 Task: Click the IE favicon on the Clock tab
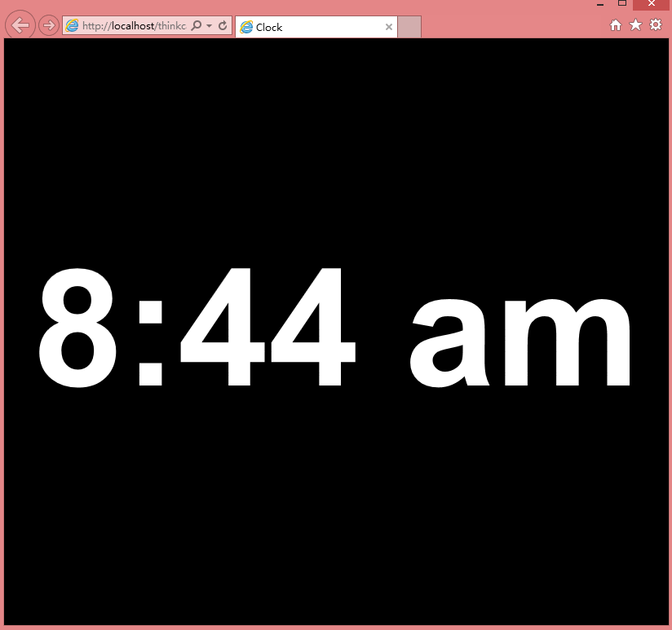(x=246, y=27)
